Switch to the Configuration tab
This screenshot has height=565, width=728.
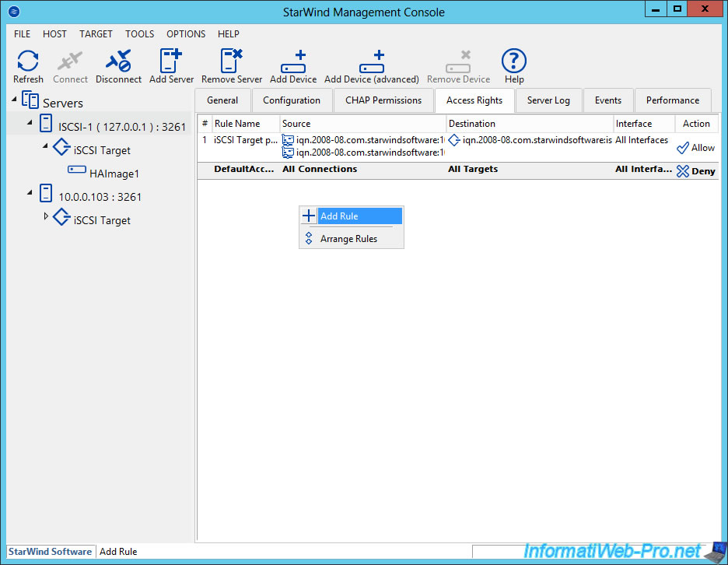click(292, 100)
